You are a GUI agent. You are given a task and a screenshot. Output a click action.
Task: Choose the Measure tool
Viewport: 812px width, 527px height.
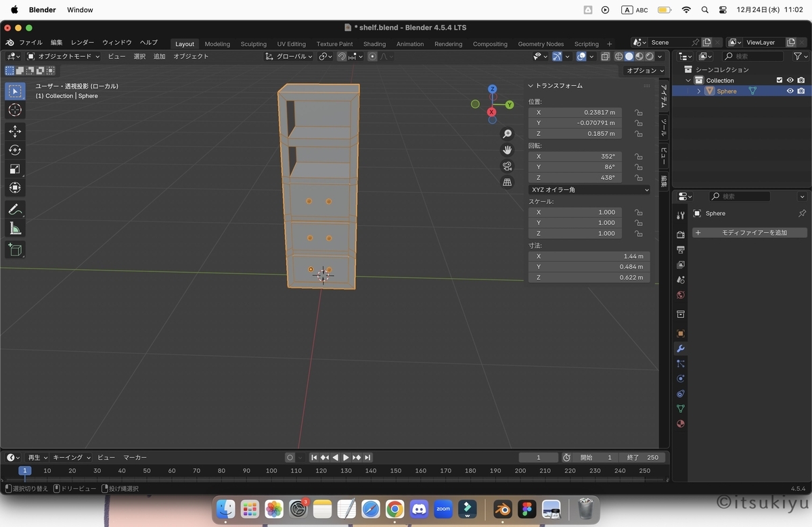(15, 229)
